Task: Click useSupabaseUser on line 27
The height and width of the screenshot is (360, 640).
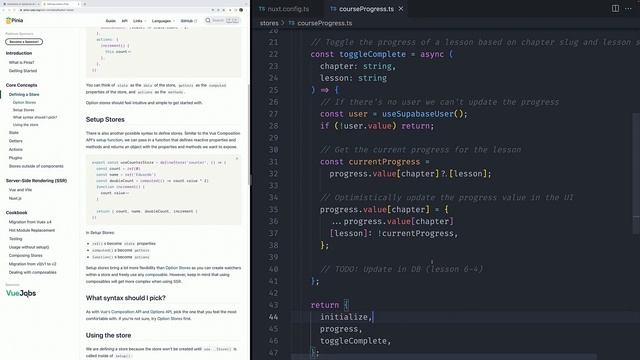Action: tap(418, 114)
